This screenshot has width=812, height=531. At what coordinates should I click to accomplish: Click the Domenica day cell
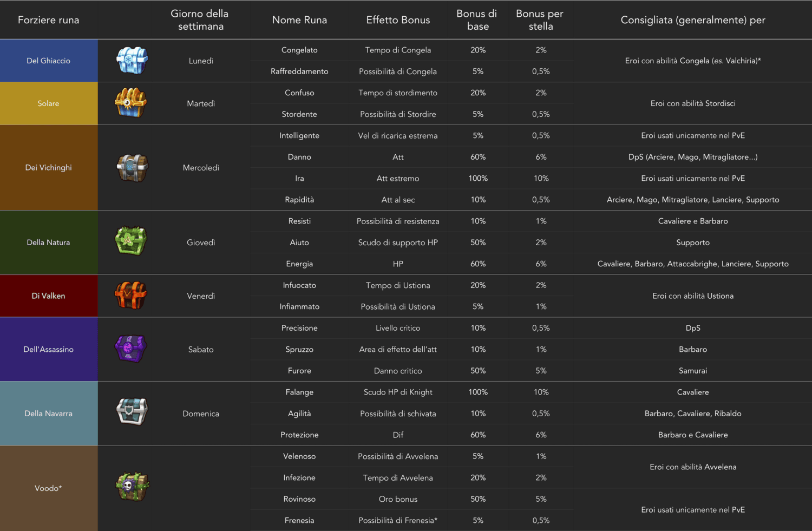coord(201,414)
